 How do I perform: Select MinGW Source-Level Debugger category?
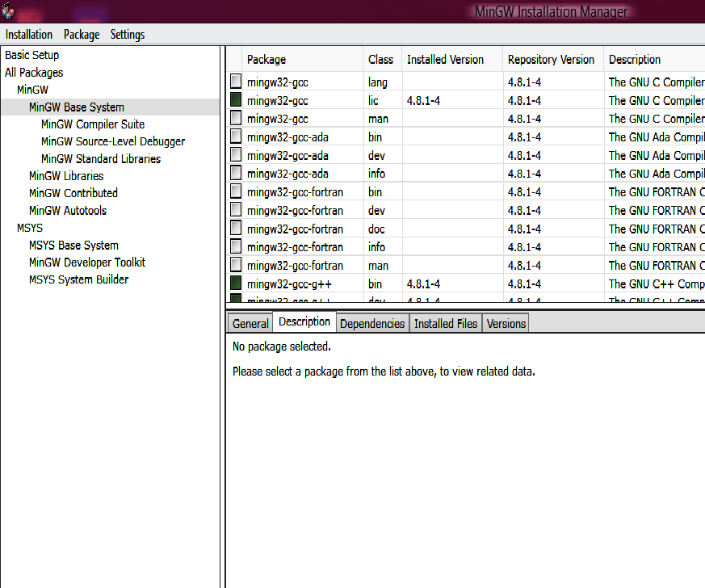[113, 141]
